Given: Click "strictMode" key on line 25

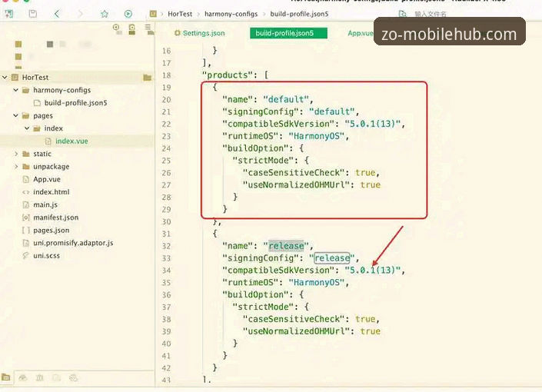Looking at the screenshot, I should [265, 161].
